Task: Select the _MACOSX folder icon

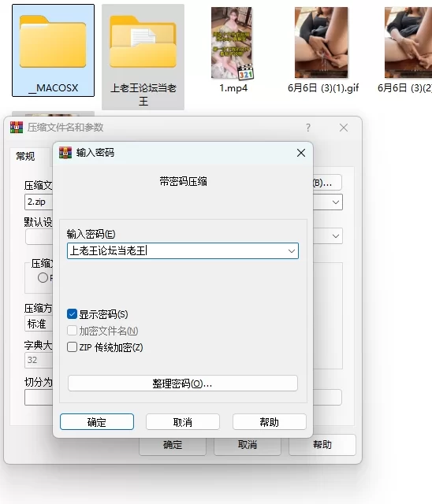Action: pos(53,42)
